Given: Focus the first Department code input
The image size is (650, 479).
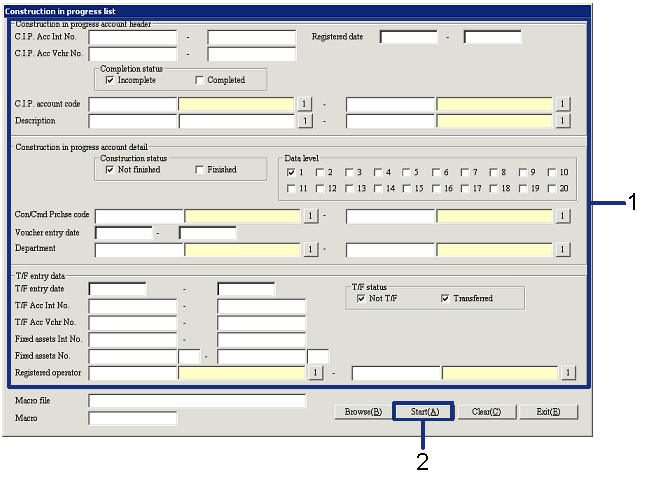Looking at the screenshot, I should (139, 250).
